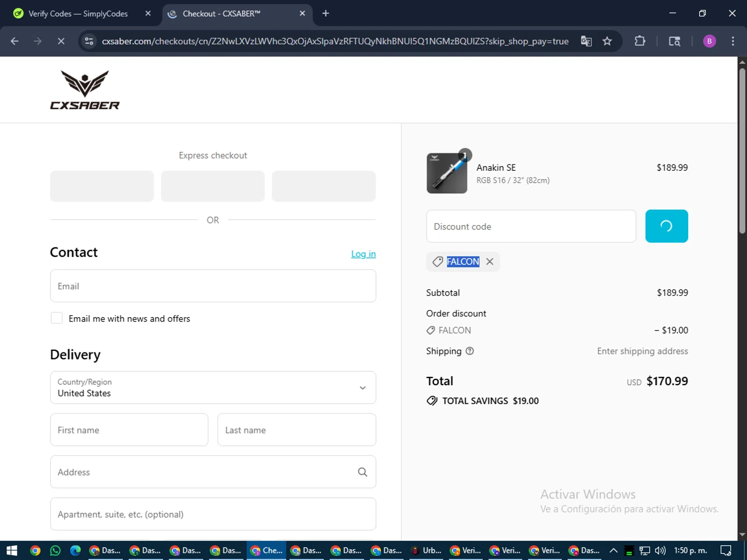
Task: Click the browser back arrow
Action: [x=14, y=41]
